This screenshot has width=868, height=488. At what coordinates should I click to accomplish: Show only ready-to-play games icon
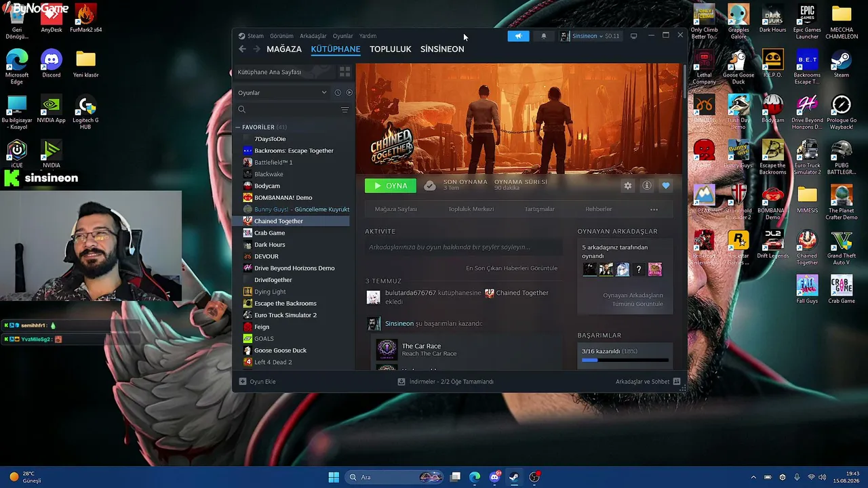pyautogui.click(x=349, y=92)
